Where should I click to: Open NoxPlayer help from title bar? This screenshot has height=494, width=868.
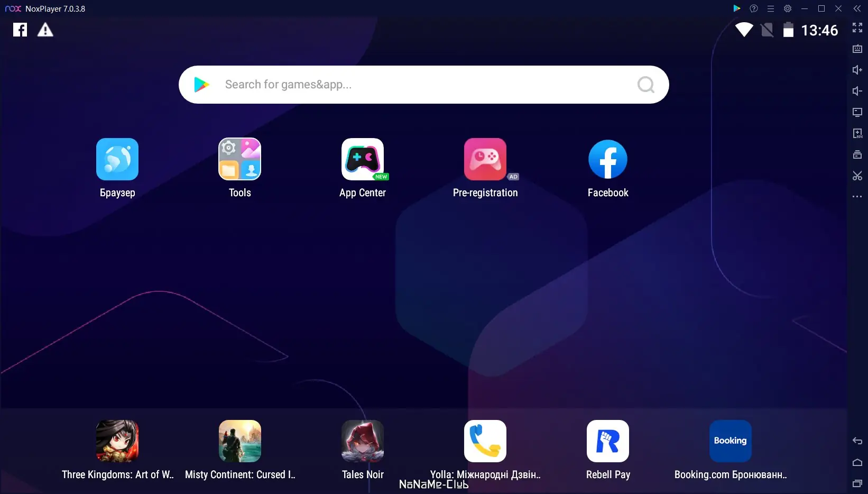[x=754, y=8]
